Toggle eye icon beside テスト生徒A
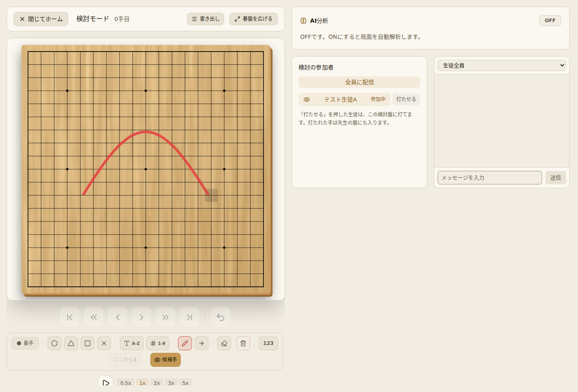 point(307,99)
